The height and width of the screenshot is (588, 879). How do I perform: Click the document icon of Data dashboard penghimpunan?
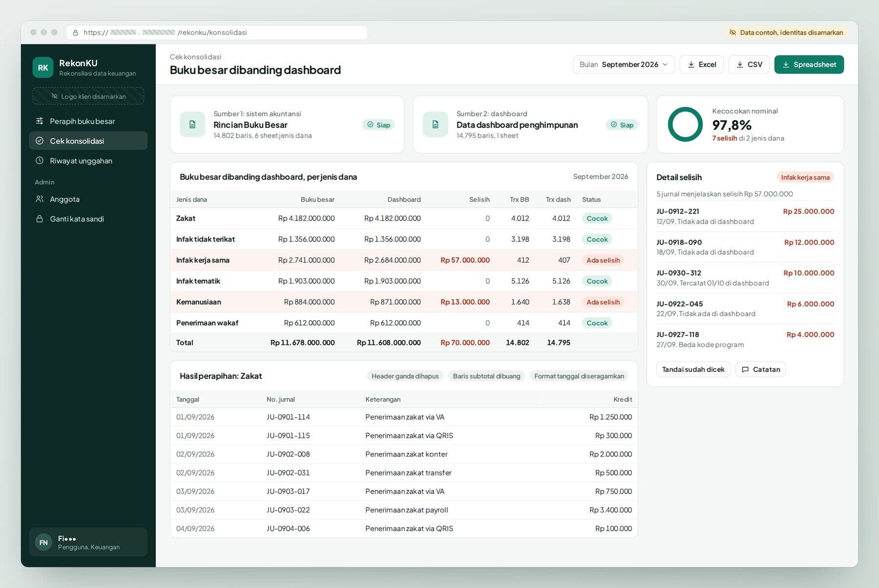coord(436,124)
